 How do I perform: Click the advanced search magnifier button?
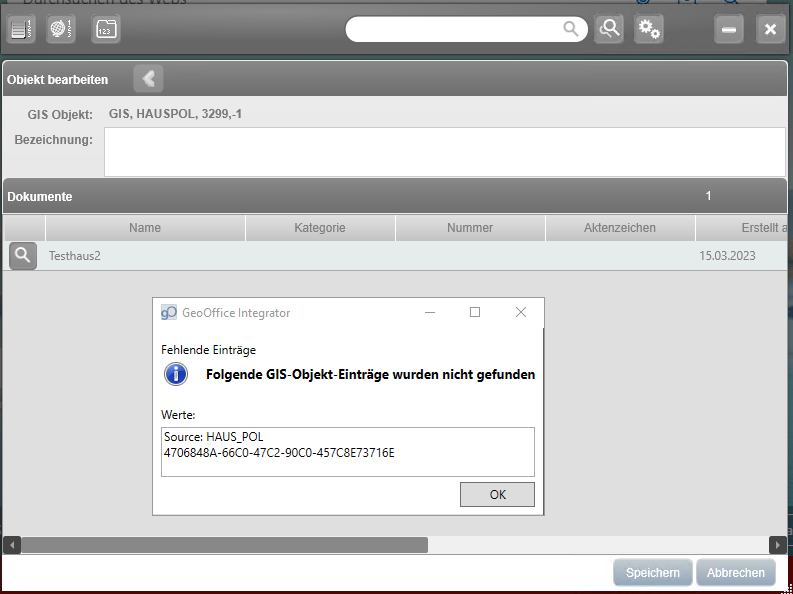pos(609,29)
